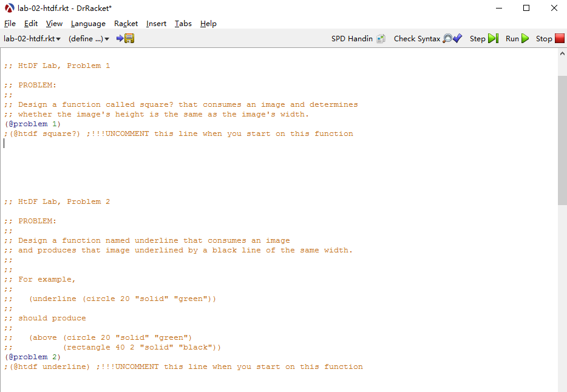
Task: Open the Racket menu
Action: [x=126, y=24]
